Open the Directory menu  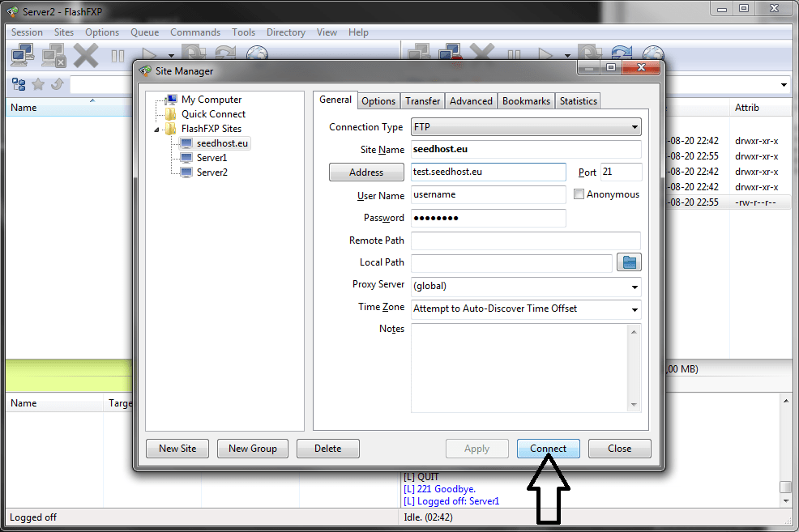[x=285, y=32]
